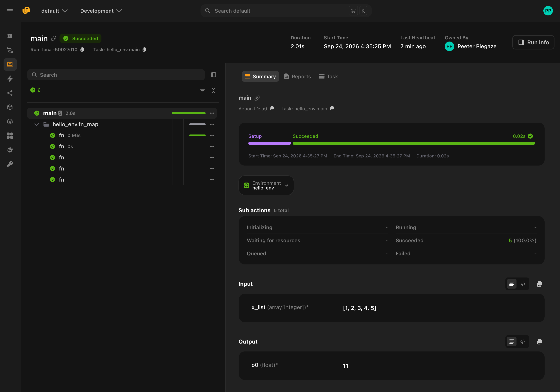Image resolution: width=560 pixels, height=392 pixels.
Task: Switch Output to raw code view
Action: click(523, 342)
